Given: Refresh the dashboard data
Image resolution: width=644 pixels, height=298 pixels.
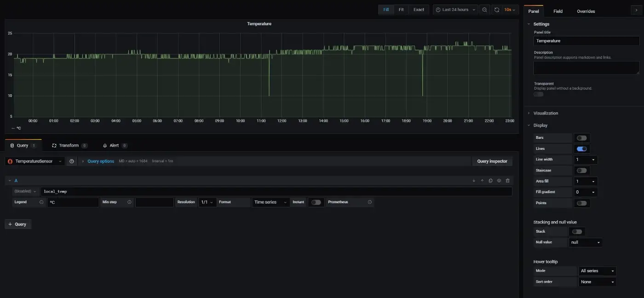Looking at the screenshot, I should pos(496,9).
